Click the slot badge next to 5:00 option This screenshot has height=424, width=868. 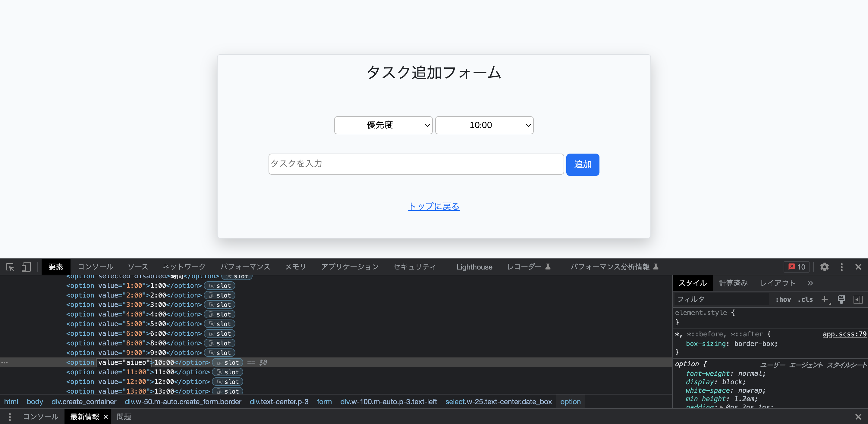[x=220, y=324]
